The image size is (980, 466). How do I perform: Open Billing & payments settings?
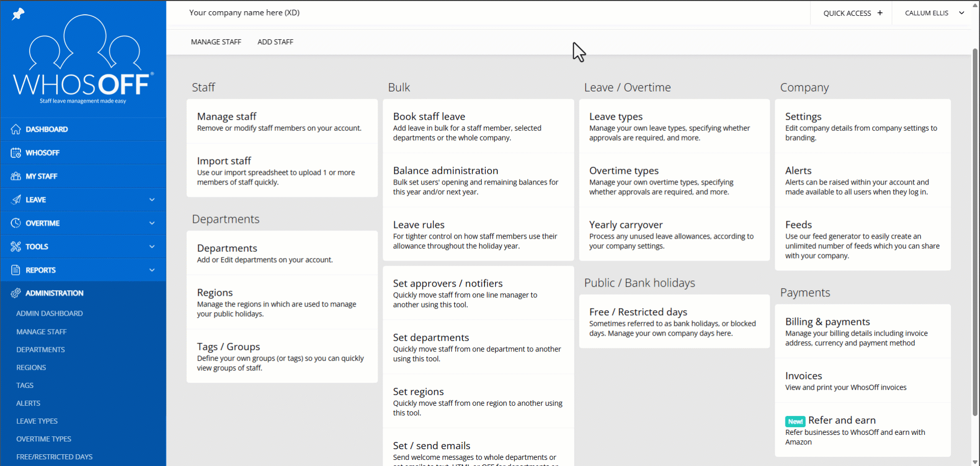point(862,331)
